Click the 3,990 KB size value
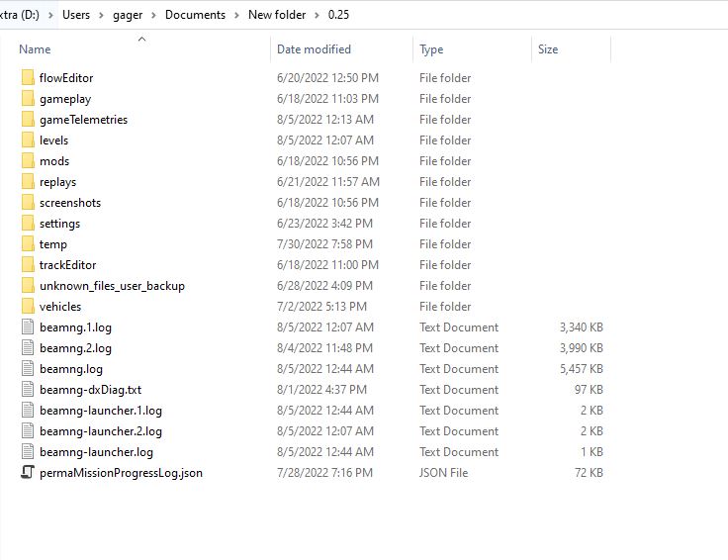728x560 pixels. pyautogui.click(x=582, y=348)
